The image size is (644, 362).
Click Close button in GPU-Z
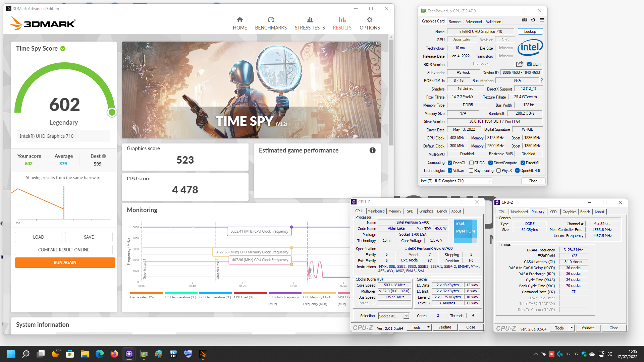533,181
